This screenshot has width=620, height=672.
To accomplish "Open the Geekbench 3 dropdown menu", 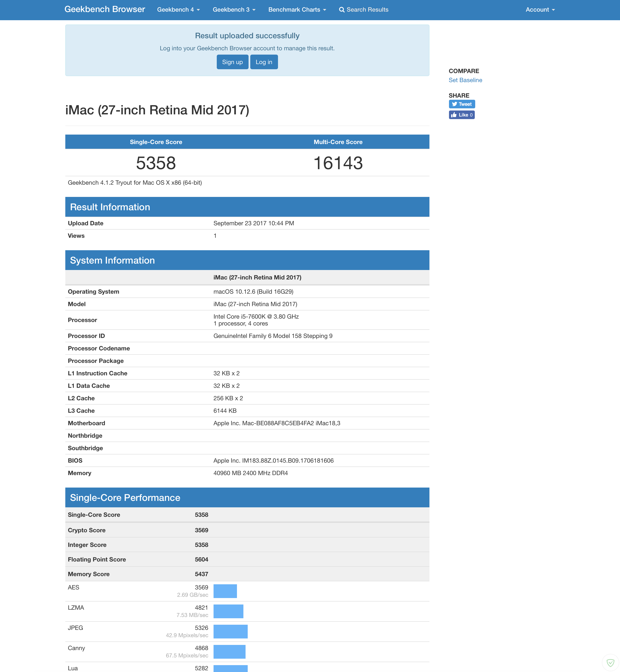I will pos(234,10).
